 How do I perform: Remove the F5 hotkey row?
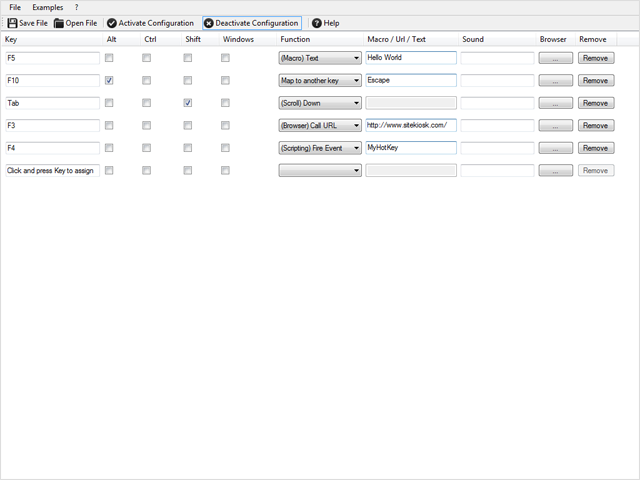coord(596,58)
